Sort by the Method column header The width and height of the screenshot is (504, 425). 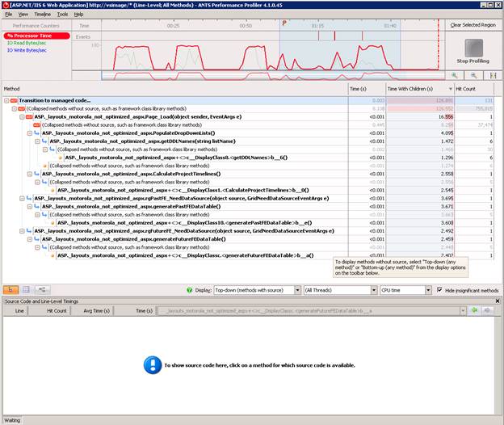(x=175, y=89)
